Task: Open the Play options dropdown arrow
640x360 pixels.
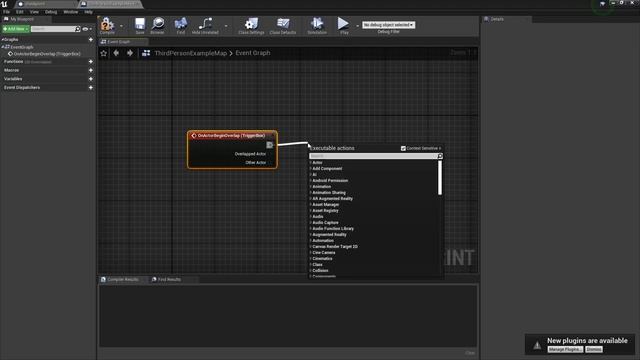Action: [358, 26]
